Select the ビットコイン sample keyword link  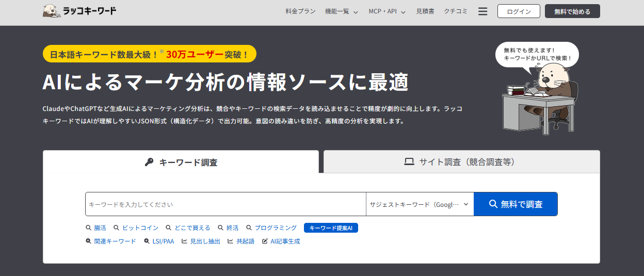click(x=140, y=228)
